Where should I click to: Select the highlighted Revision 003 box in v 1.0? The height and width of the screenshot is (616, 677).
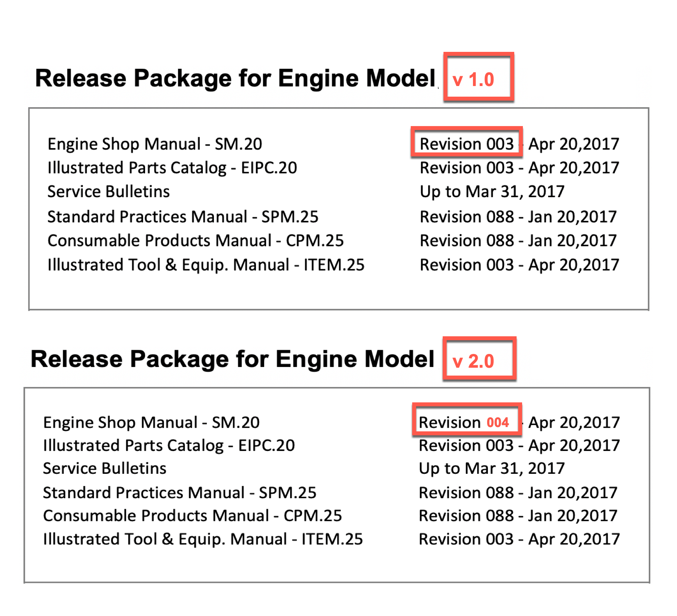pos(466,144)
